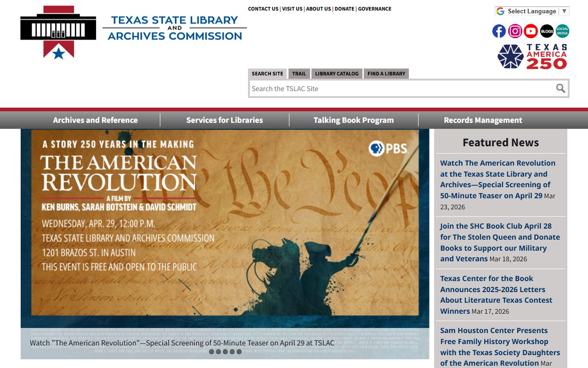This screenshot has width=588, height=368.
Task: Switch to the Find a Library tab
Action: (x=386, y=74)
